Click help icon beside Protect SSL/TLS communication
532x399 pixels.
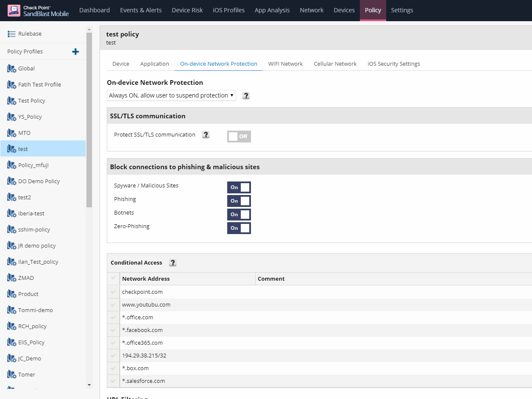(206, 135)
